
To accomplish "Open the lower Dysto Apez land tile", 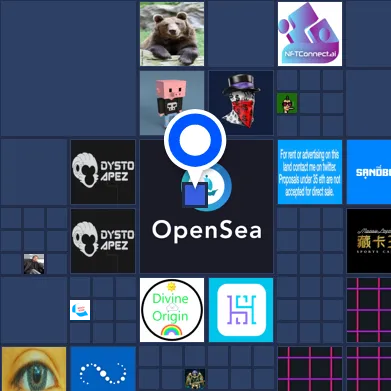I will 103,241.
